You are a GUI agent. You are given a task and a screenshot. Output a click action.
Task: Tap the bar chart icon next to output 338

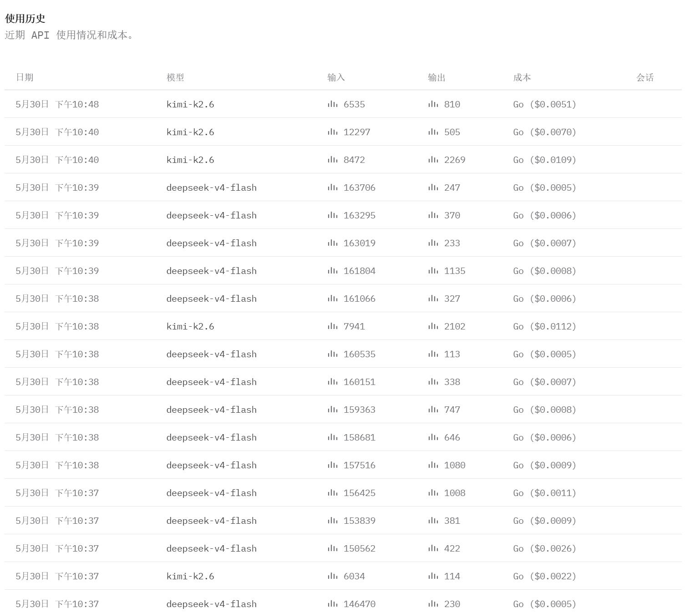point(433,382)
